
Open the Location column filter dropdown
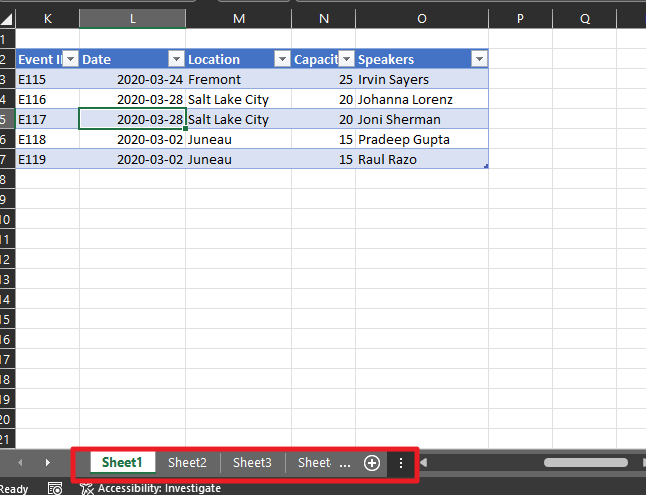point(281,60)
